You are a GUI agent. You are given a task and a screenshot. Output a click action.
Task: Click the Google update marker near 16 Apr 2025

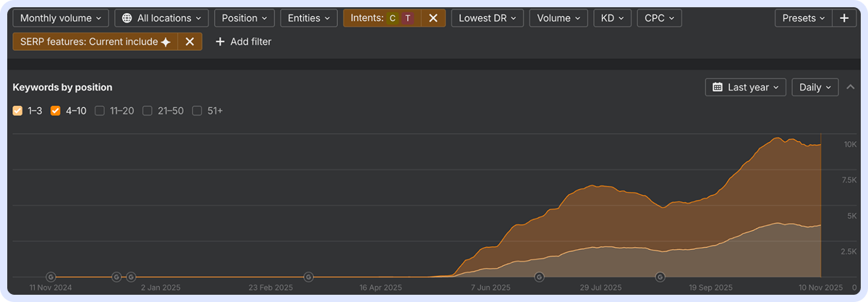[309, 277]
